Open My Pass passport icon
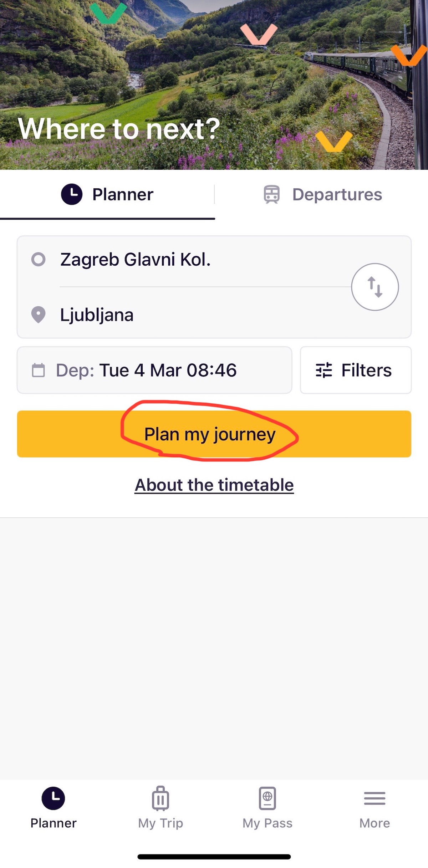Screen dimensions: 428x868 tap(267, 798)
